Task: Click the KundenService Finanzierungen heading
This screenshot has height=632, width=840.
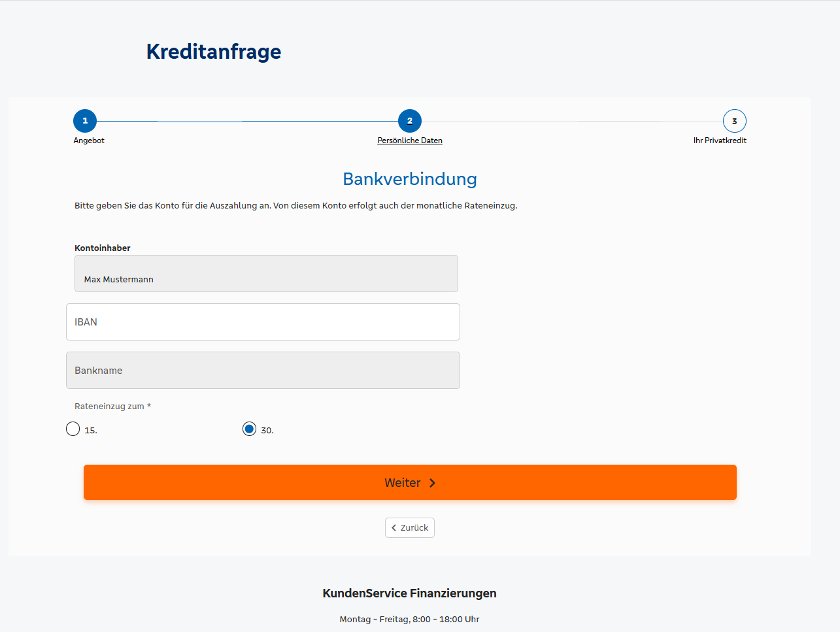Action: coord(409,593)
